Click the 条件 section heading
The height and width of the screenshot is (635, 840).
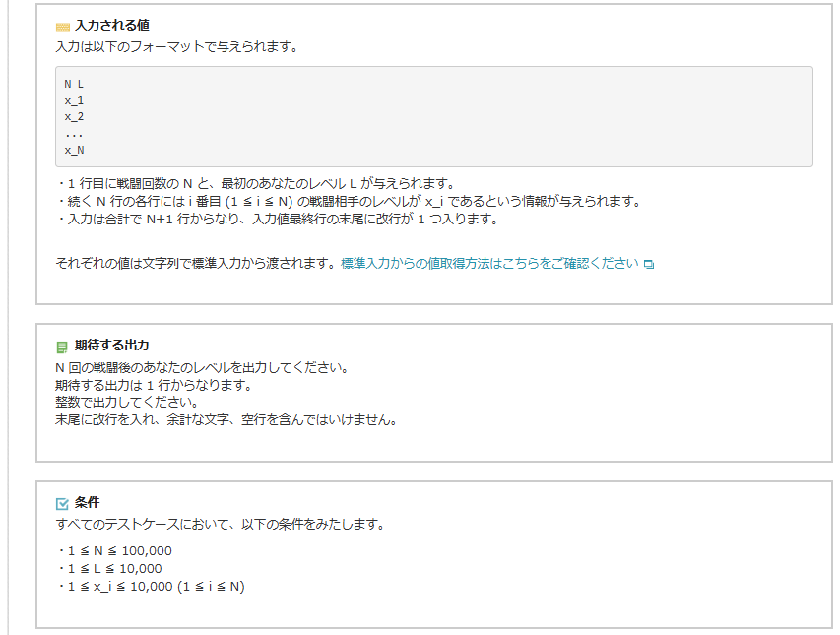click(x=88, y=503)
